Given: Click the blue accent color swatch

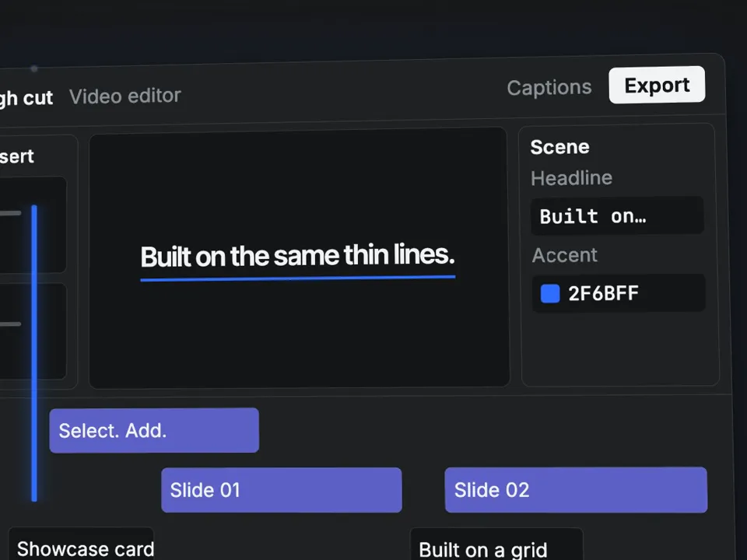Looking at the screenshot, I should coord(550,293).
